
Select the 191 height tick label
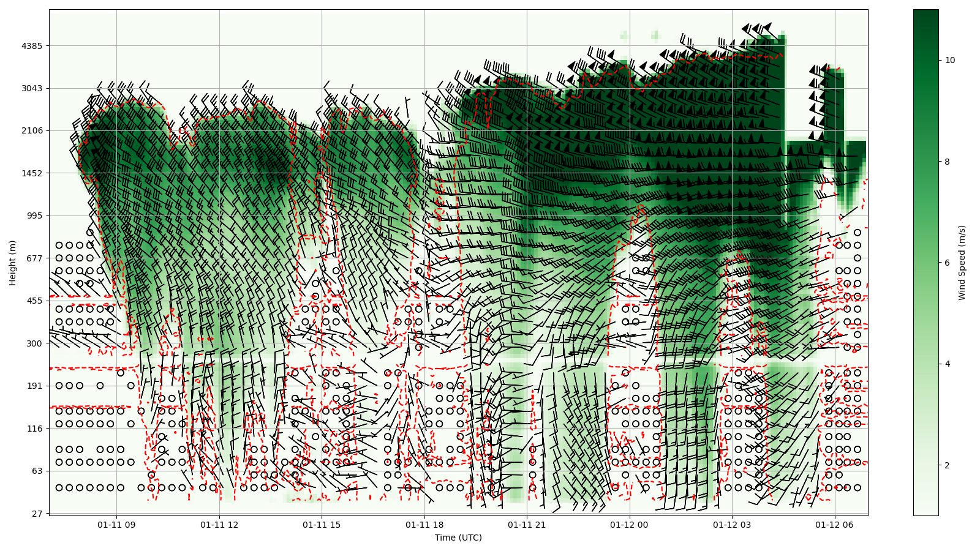point(34,386)
